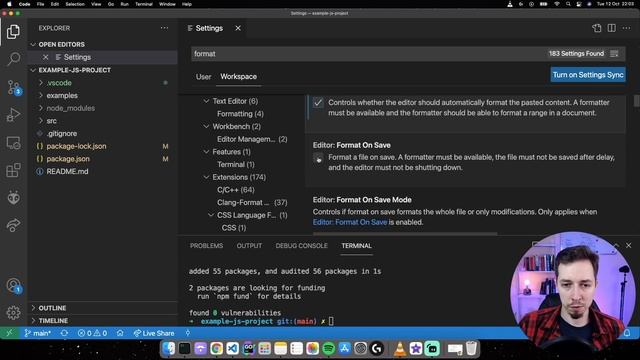Close the Settings editor tab
Image resolution: width=640 pixels, height=360 pixels.
(238, 28)
